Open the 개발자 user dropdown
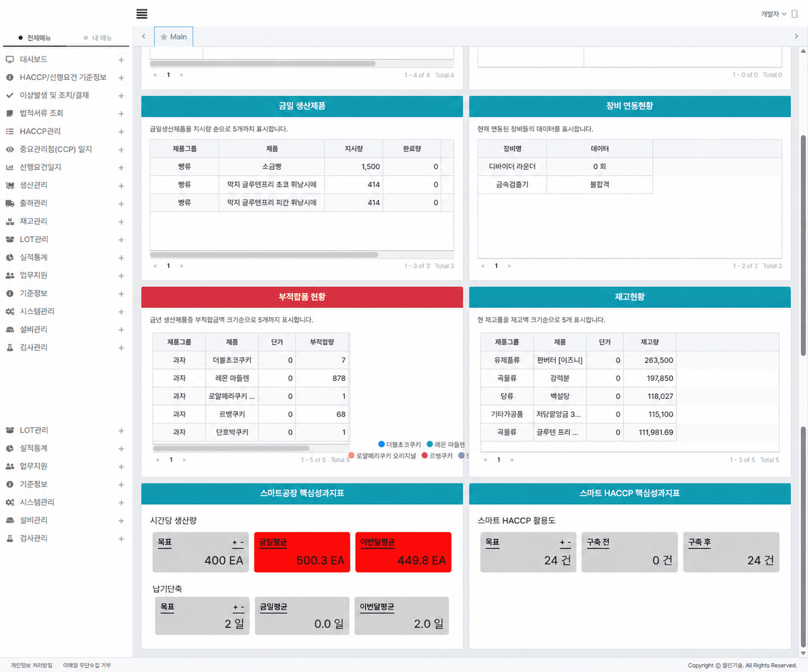The image size is (808, 672). click(x=773, y=14)
